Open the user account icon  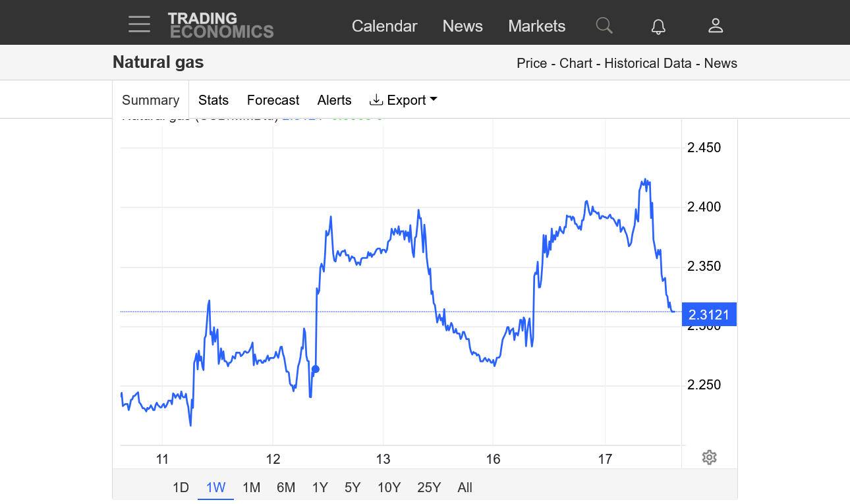point(715,26)
